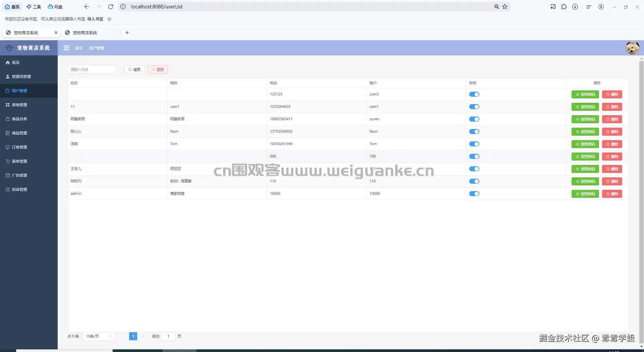The height and width of the screenshot is (352, 644).
Task: Click the phone number search field
Action: click(92, 70)
